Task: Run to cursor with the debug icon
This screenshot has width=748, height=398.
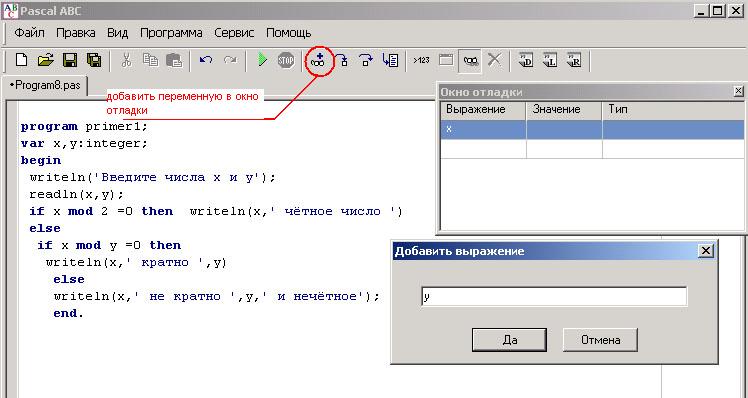Action: pyautogui.click(x=390, y=60)
